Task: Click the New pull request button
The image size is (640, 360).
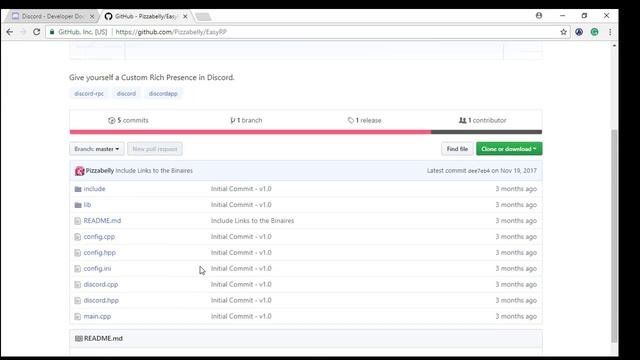Action: click(x=155, y=149)
